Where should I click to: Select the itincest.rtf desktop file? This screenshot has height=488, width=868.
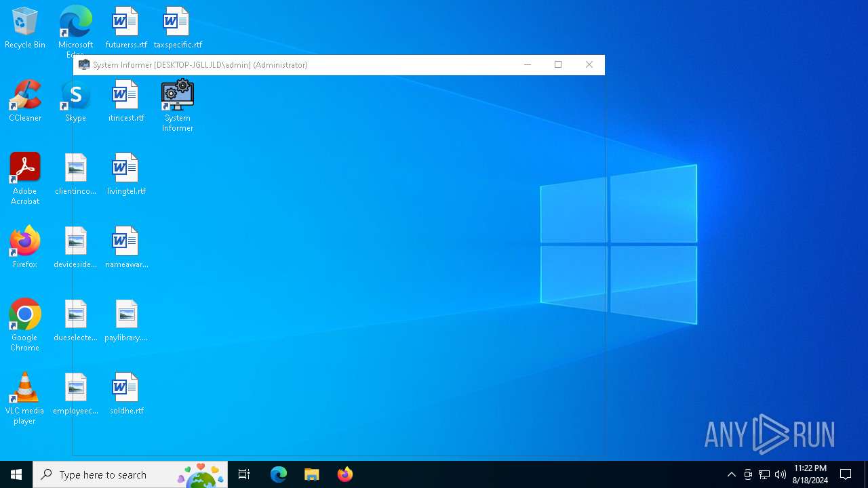[x=126, y=101]
